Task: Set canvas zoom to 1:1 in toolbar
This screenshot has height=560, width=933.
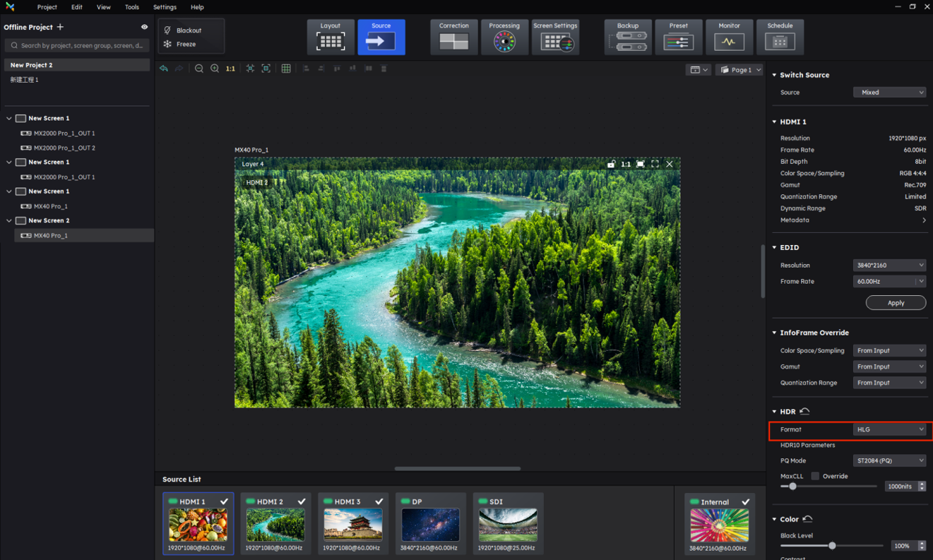Action: point(230,68)
